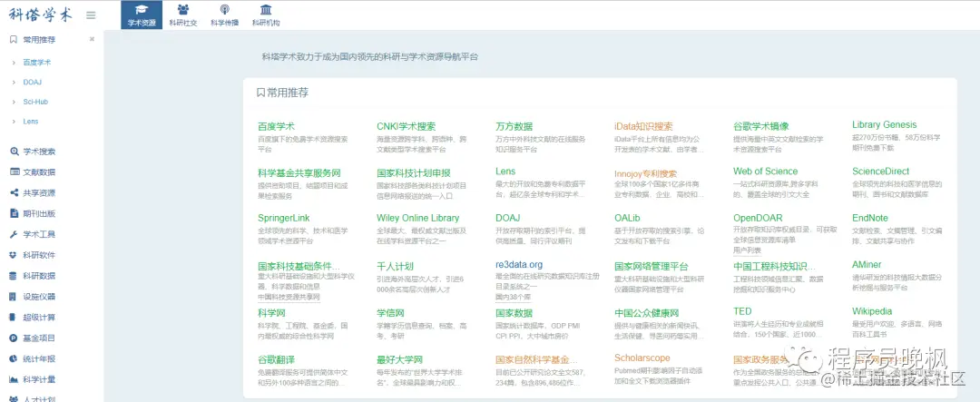The height and width of the screenshot is (402, 980).
Task: Open the Library Genesis link
Action: click(x=885, y=124)
